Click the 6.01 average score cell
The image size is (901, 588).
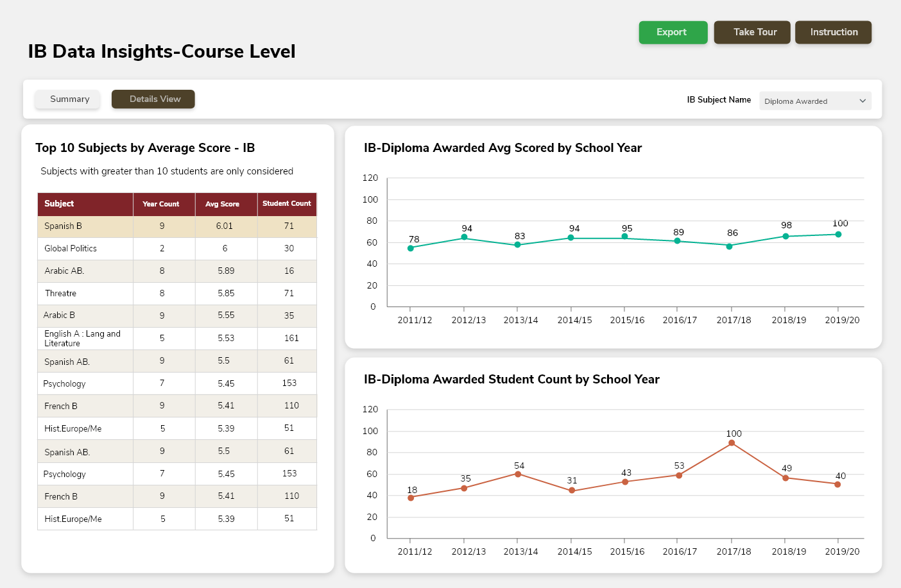point(226,226)
